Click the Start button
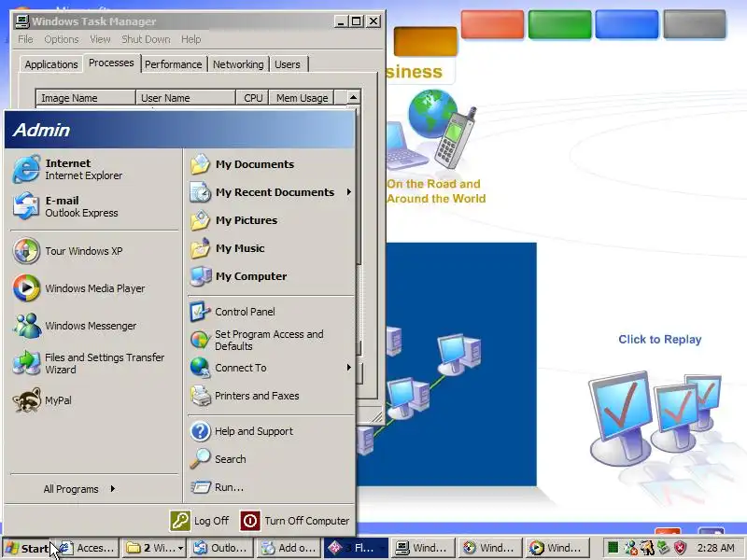The width and height of the screenshot is (747, 560). (x=27, y=548)
